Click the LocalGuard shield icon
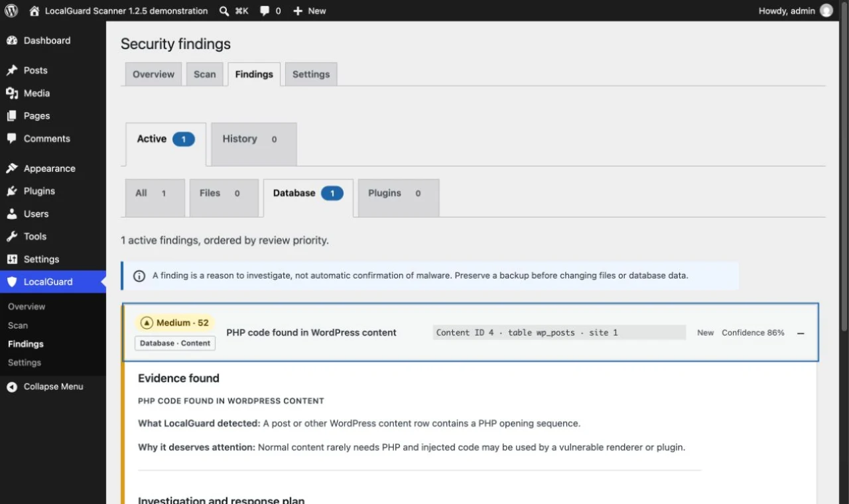 coord(12,282)
